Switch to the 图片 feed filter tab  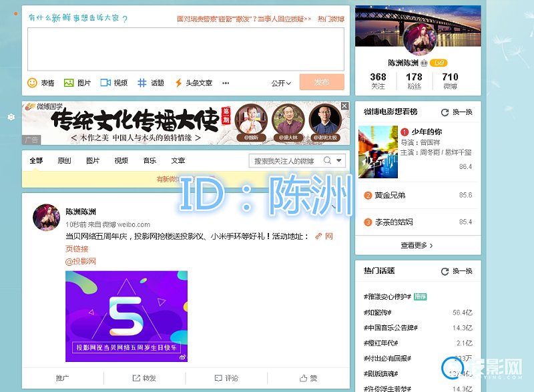(x=93, y=160)
